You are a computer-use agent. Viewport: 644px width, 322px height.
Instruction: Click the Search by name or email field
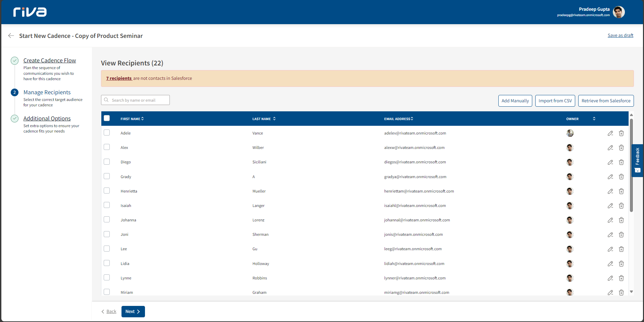pyautogui.click(x=136, y=100)
